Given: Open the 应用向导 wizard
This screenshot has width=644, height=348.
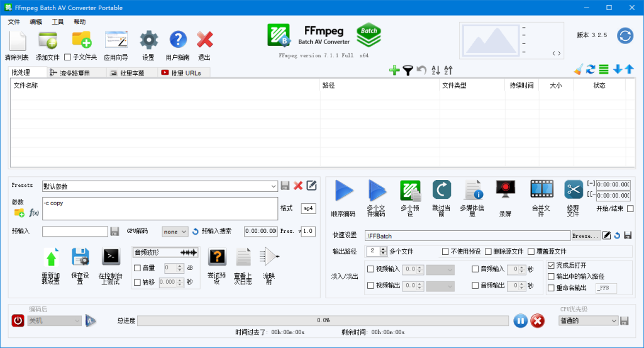Looking at the screenshot, I should coord(116,40).
